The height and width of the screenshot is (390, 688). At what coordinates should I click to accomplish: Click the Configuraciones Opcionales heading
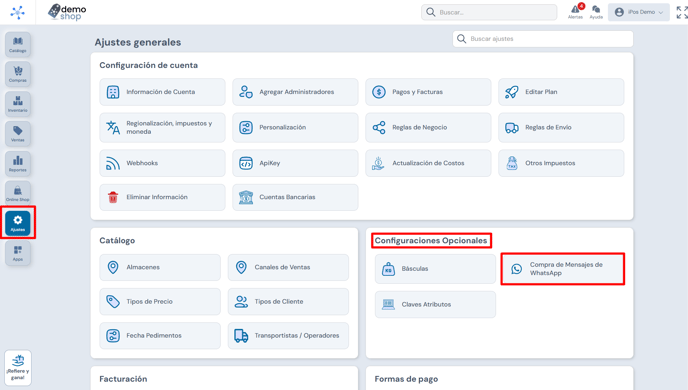click(x=431, y=240)
